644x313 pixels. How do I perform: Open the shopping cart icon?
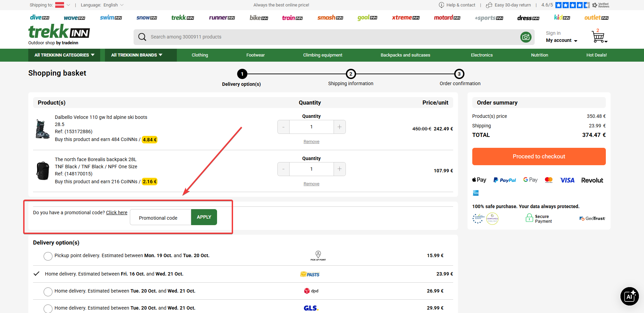coord(599,36)
